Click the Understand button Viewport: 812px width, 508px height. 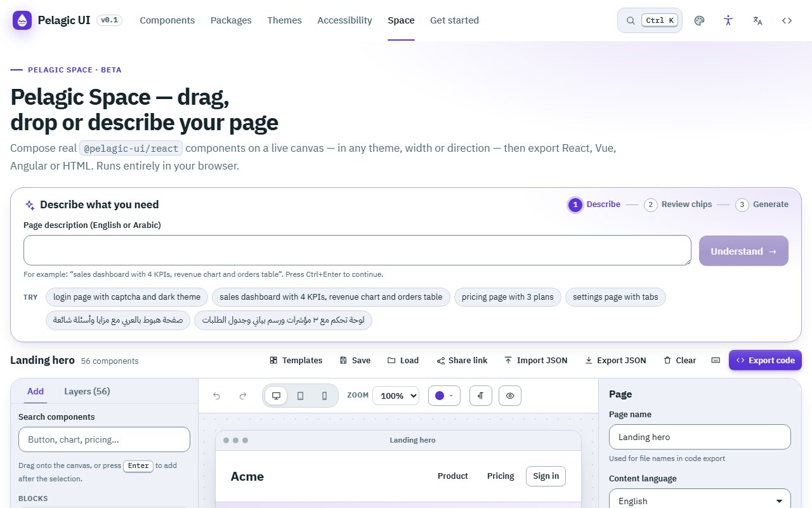743,251
